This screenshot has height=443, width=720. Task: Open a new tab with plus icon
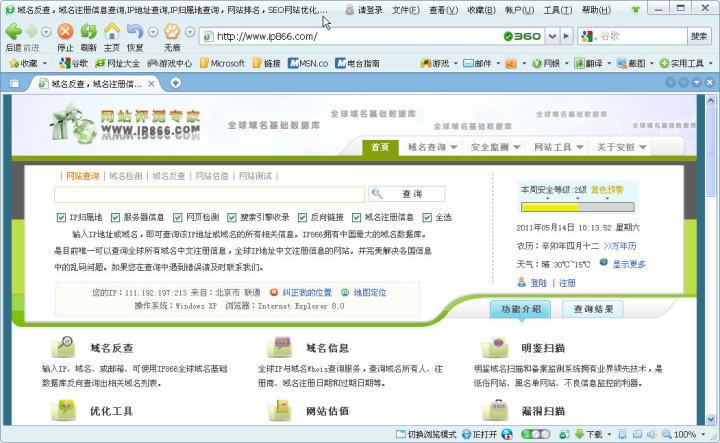175,83
